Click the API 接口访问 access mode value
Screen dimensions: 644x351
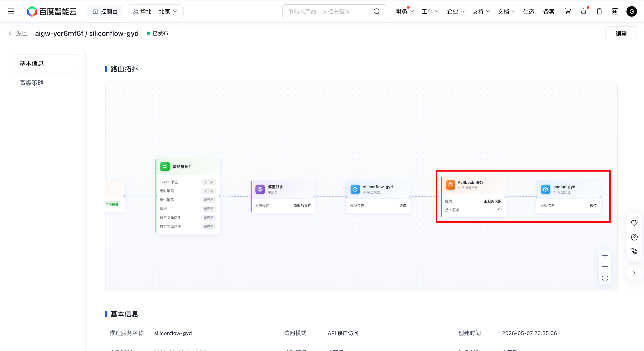click(x=343, y=333)
